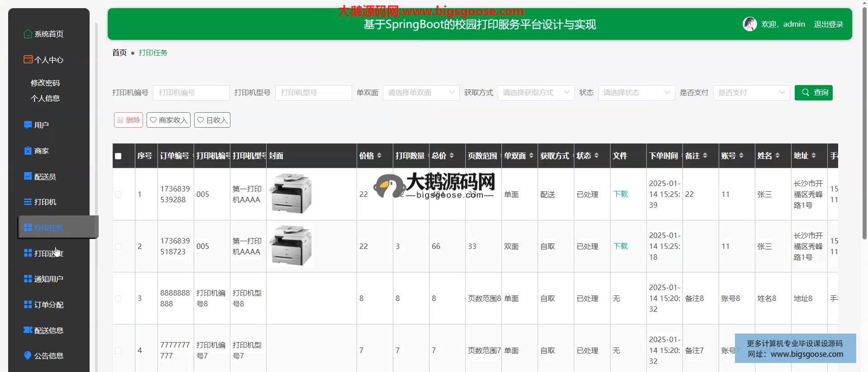Click the 商家 sidebar icon
This screenshot has width=868, height=372.
pos(28,151)
